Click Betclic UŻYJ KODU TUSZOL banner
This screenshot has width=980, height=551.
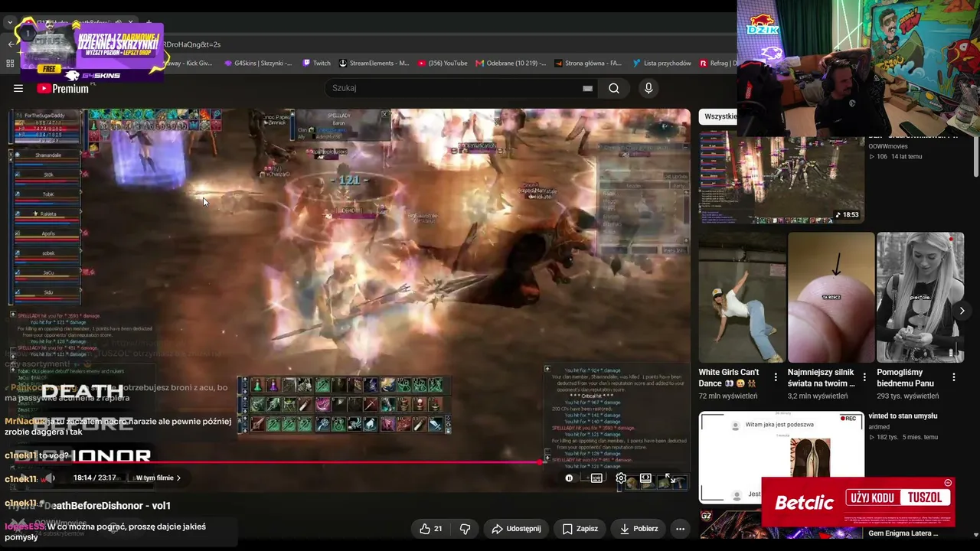point(858,502)
